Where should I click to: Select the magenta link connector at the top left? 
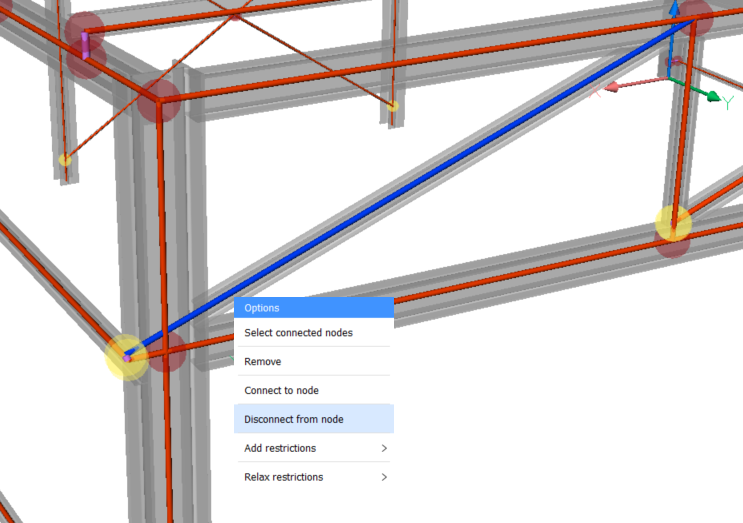point(86,42)
